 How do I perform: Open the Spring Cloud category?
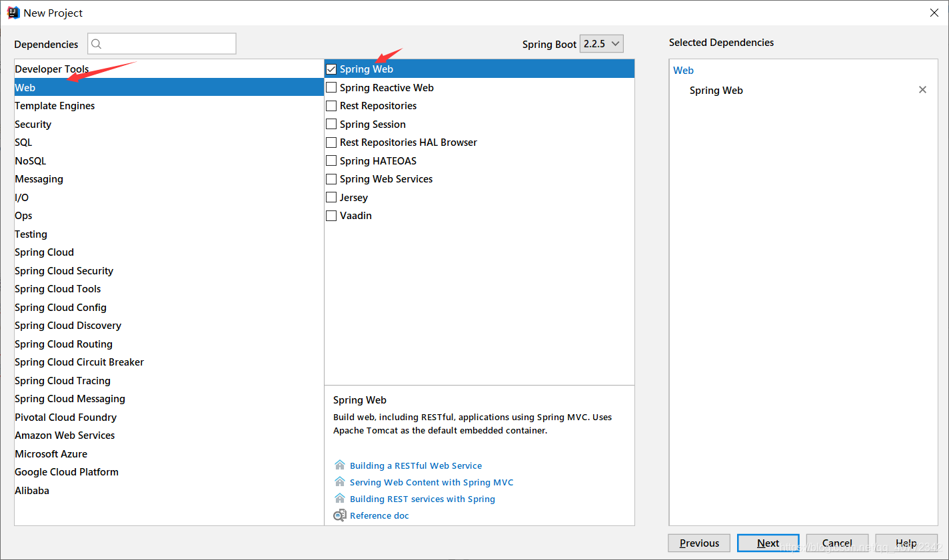[x=169, y=252]
